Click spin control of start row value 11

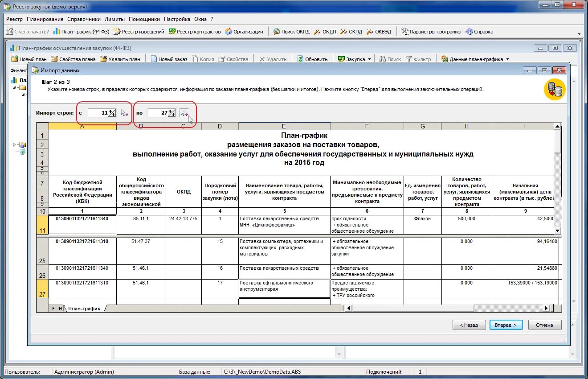pyautogui.click(x=113, y=113)
